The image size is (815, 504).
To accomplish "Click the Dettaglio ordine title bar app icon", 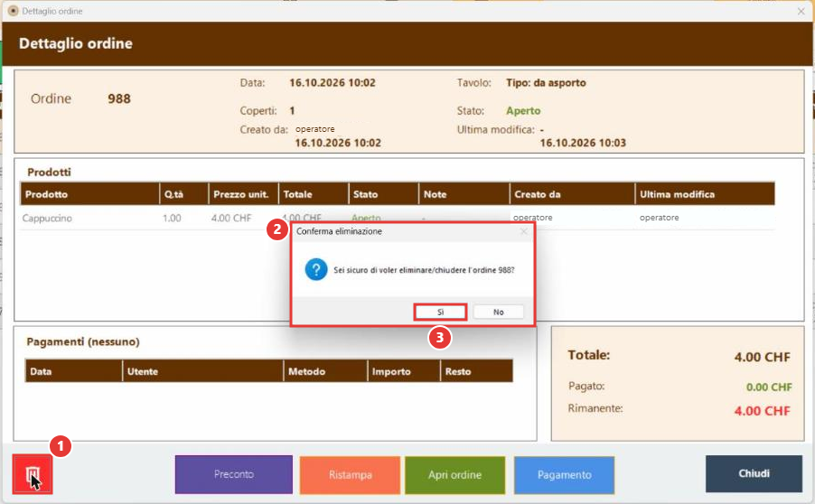I will (x=13, y=11).
